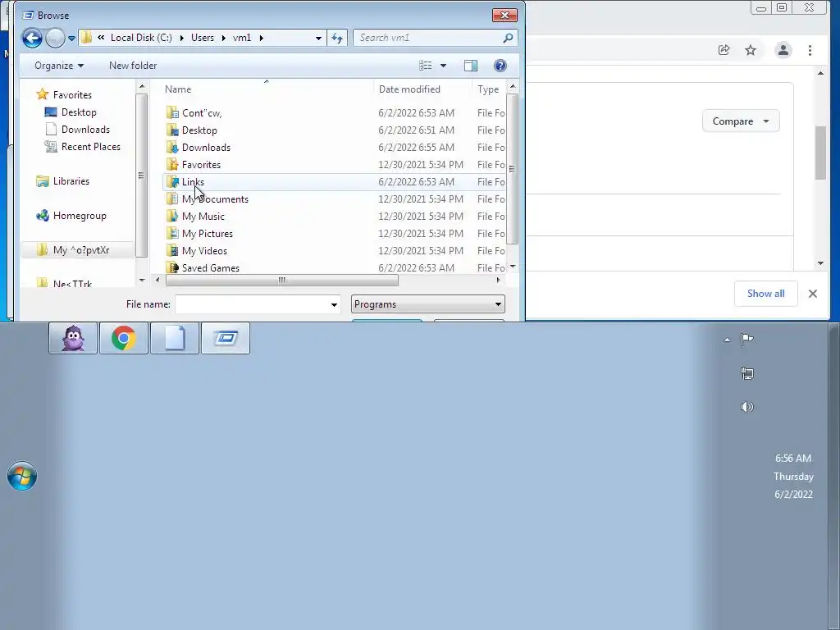Click the blue Help icon
Viewport: 840px width, 630px height.
[500, 66]
